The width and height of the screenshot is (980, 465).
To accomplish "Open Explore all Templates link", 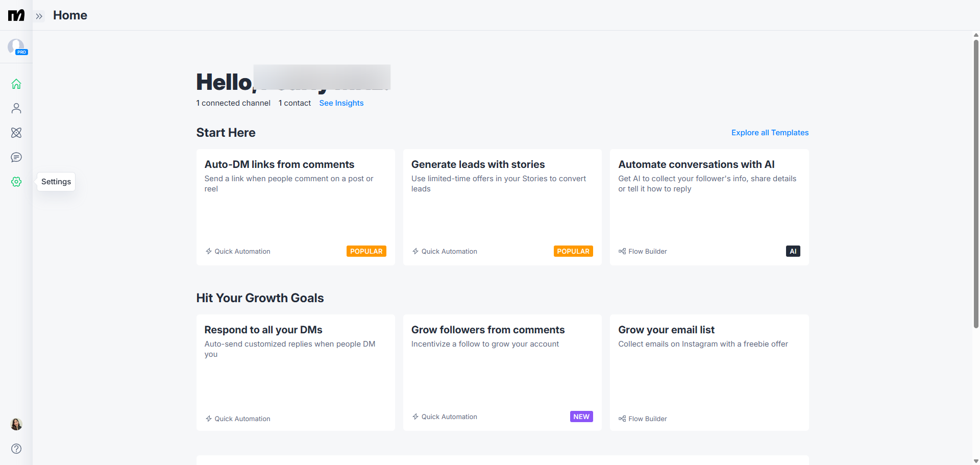I will tap(770, 133).
